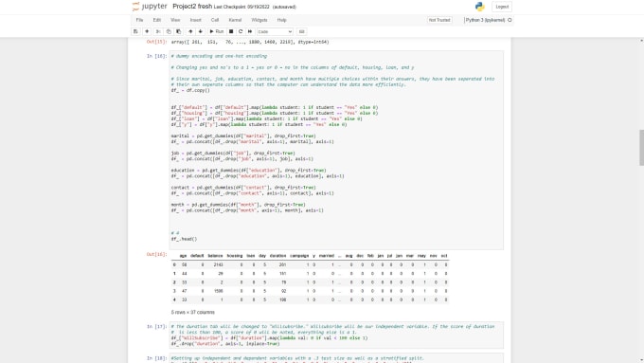Rename notebook title Project2 fresh
Screen dimensions: 644x363
[x=192, y=7]
